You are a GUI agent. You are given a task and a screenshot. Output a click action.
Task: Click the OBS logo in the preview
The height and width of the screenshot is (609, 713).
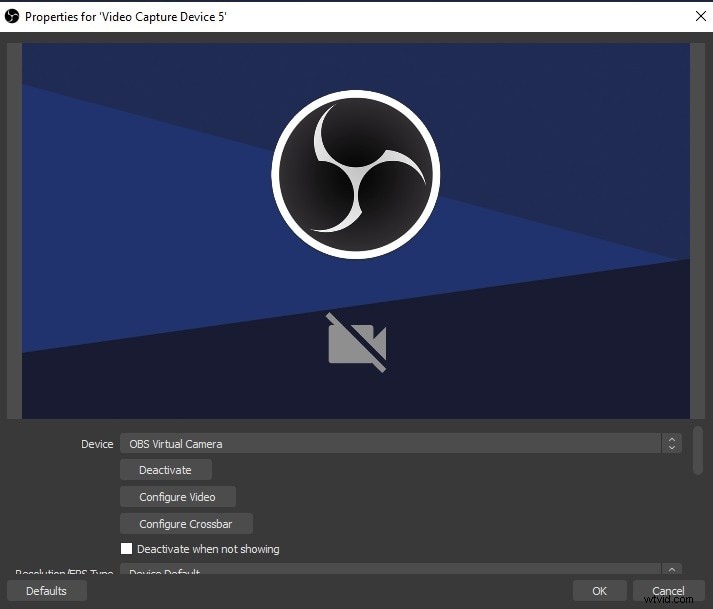coord(356,175)
